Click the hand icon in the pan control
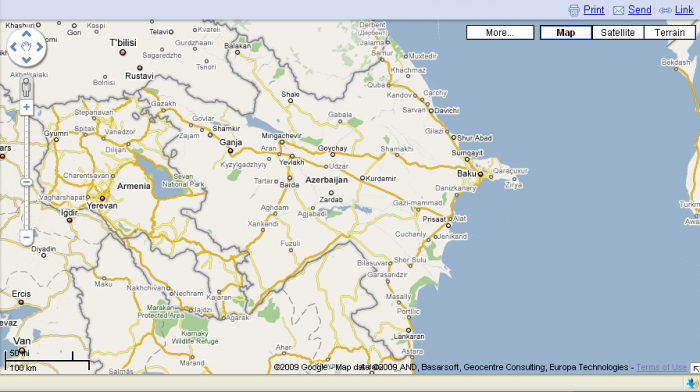Viewport: 700px width, 392px height. [26, 46]
